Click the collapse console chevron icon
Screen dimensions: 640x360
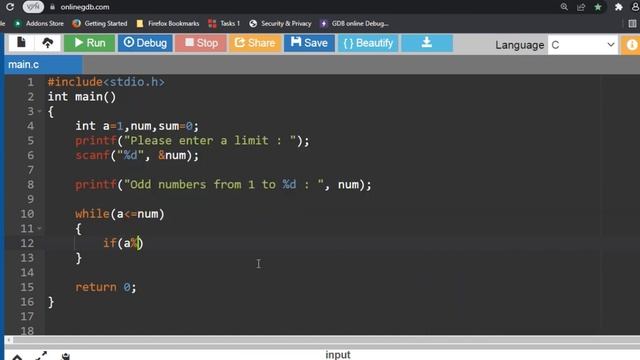point(17,357)
